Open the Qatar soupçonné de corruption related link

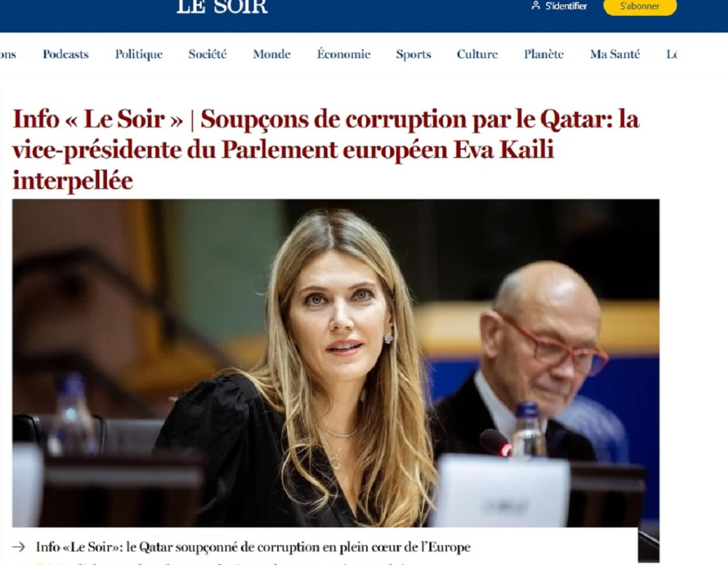point(253,547)
